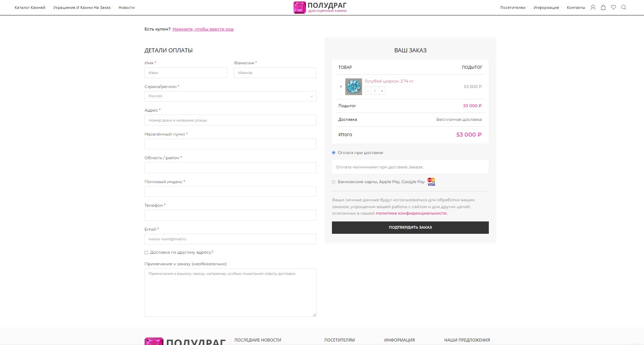Click the ПОЛУДРАГ logo in header

tap(320, 8)
